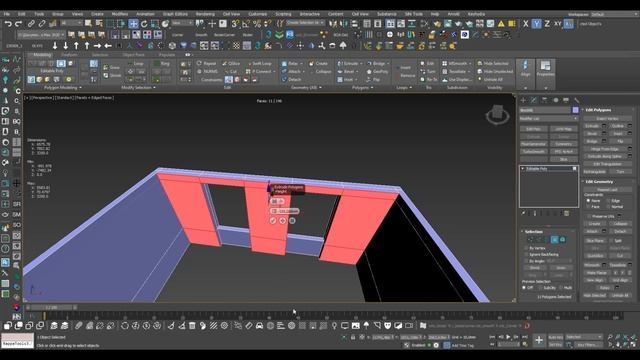Viewport: 640px width, 360px height.
Task: Open the Edit menu
Action: pos(22,14)
